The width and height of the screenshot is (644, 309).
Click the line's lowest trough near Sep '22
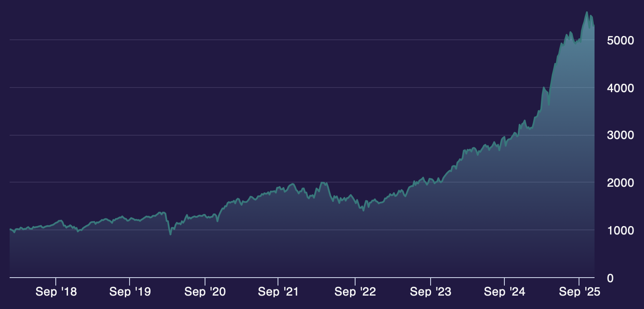(363, 211)
